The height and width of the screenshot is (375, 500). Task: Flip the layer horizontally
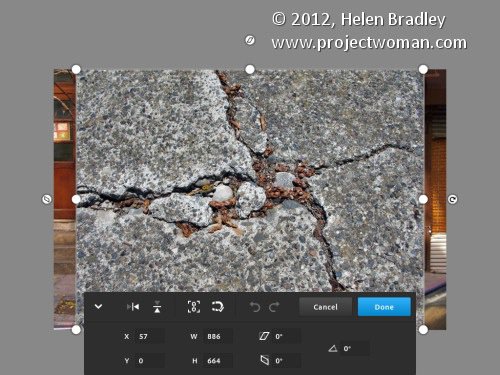point(133,307)
